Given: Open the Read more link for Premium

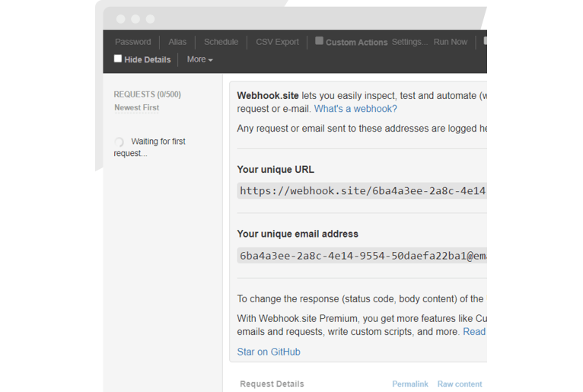Looking at the screenshot, I should click(474, 331).
